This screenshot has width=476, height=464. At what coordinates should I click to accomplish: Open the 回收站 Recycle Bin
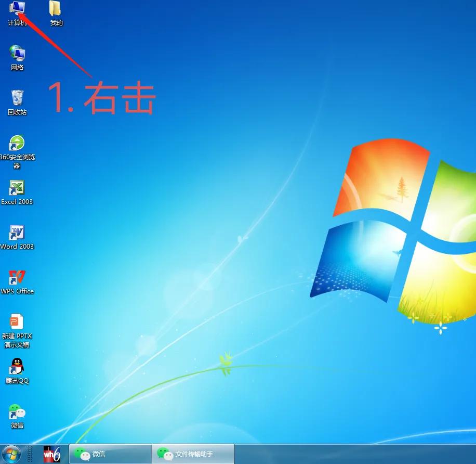click(16, 100)
